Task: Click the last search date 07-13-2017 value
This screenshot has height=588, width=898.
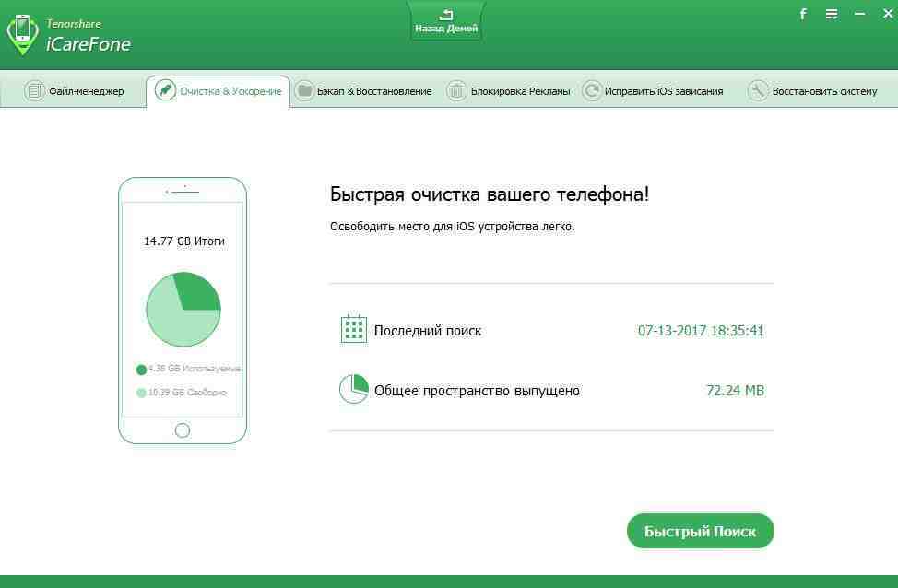Action: tap(701, 331)
